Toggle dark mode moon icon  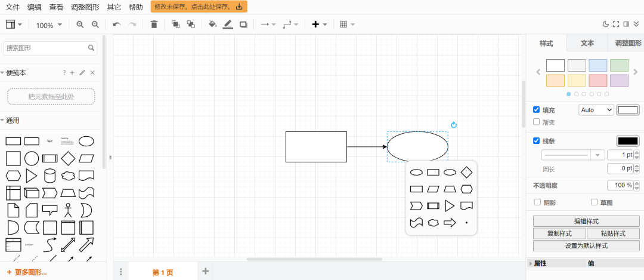[x=605, y=24]
